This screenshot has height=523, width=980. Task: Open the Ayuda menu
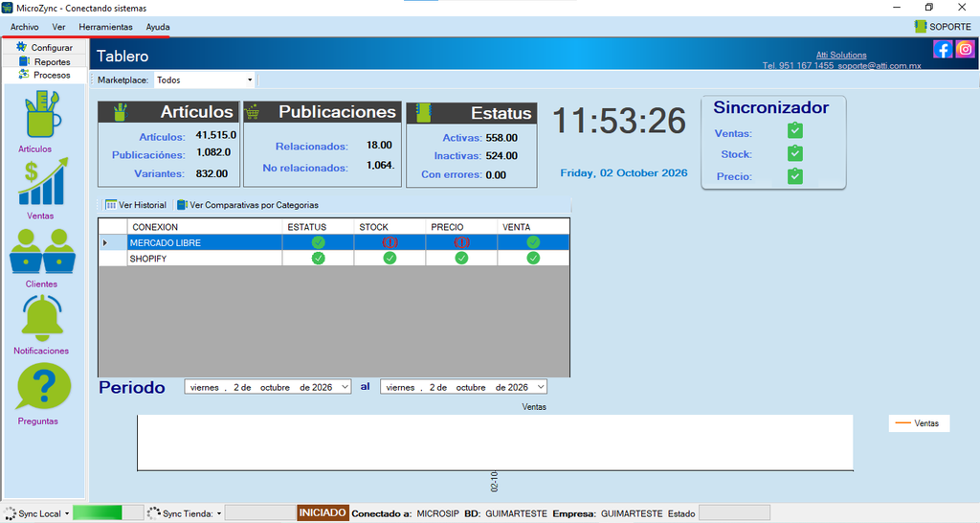tap(158, 27)
